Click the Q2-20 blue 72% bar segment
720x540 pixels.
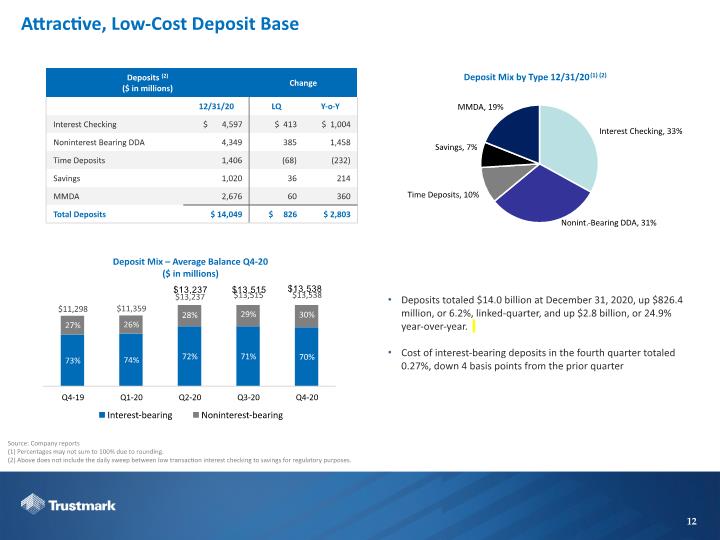pos(190,356)
